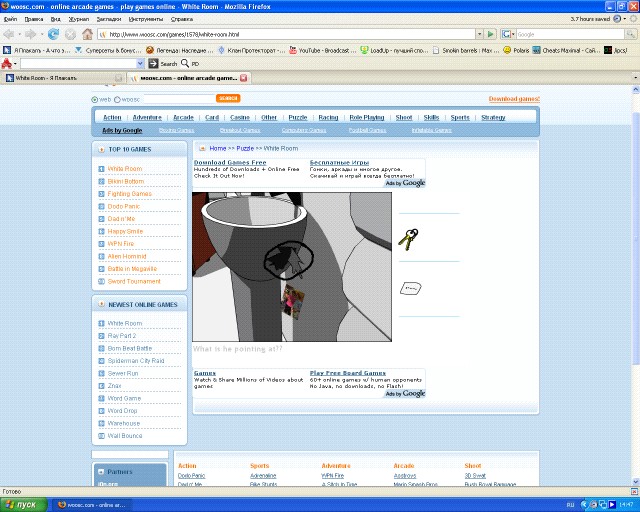The width and height of the screenshot is (640, 512).
Task: Go back with the browser Back arrow
Action: (x=8, y=34)
